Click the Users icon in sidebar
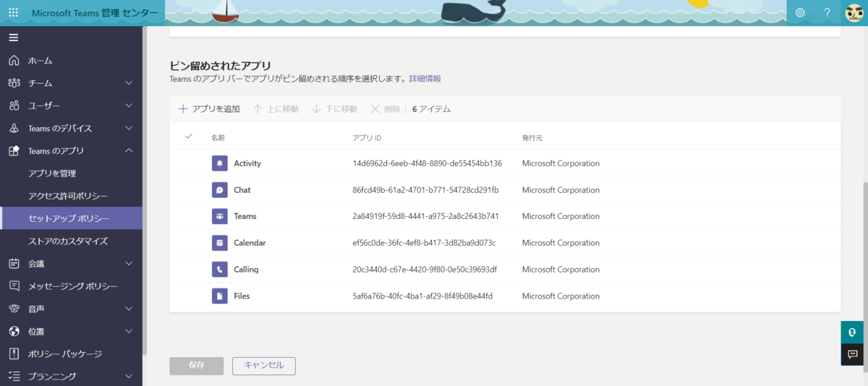This screenshot has width=868, height=386. tap(14, 106)
